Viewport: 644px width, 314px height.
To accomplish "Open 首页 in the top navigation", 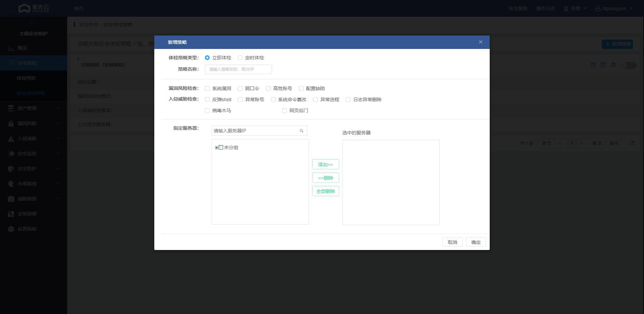I will tap(79, 8).
